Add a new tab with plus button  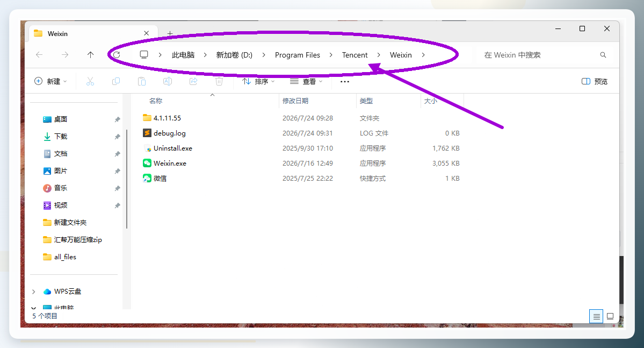click(170, 33)
